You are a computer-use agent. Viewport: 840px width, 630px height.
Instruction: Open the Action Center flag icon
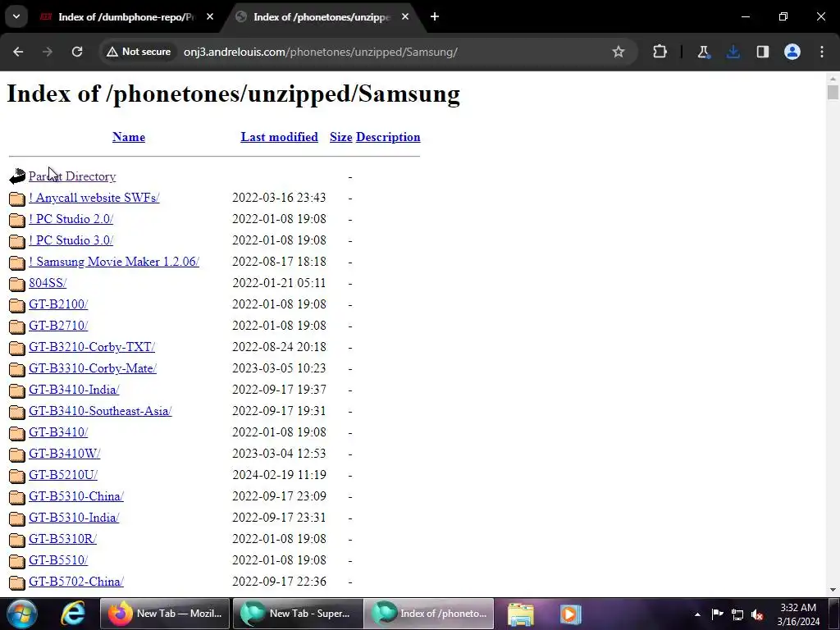click(717, 614)
